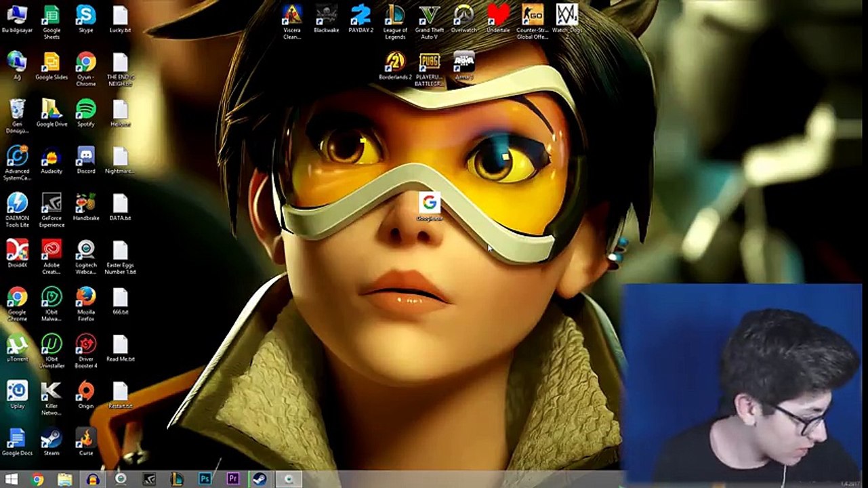Open Google Slides shortcut

click(51, 66)
